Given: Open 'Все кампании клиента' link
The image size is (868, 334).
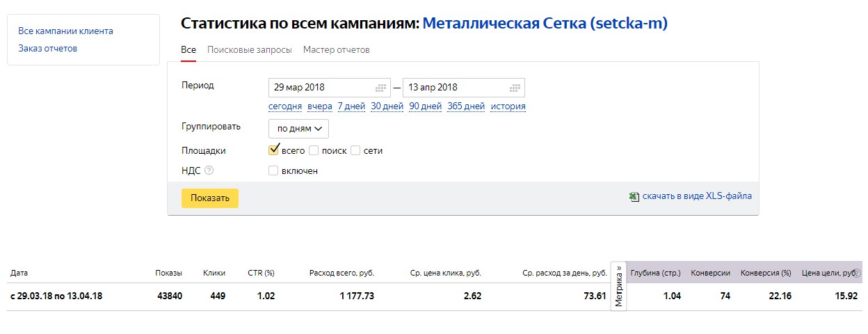Looking at the screenshot, I should pyautogui.click(x=65, y=31).
